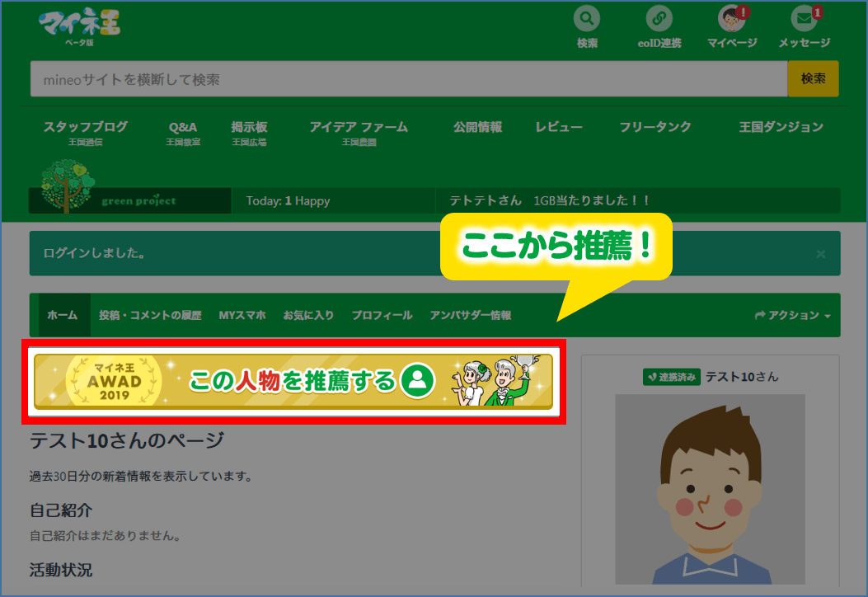Click the この人物を推薦する award banner
The width and height of the screenshot is (868, 597).
tap(293, 381)
